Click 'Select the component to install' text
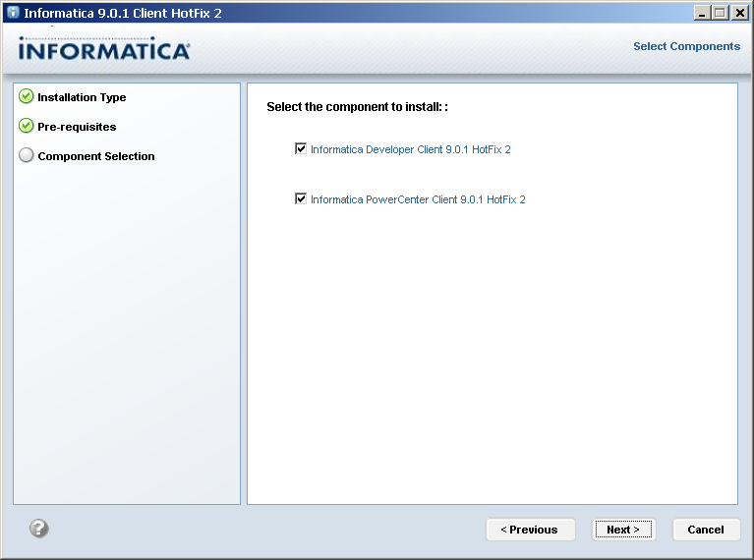Viewport: 754px width, 560px height. pyautogui.click(x=357, y=107)
